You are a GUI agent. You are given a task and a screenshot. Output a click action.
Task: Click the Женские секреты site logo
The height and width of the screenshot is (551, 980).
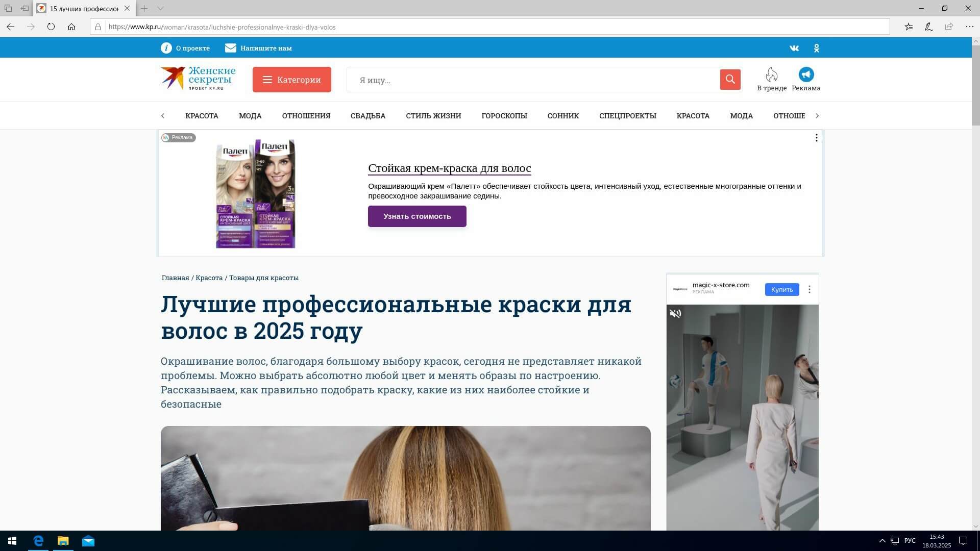[x=198, y=79]
